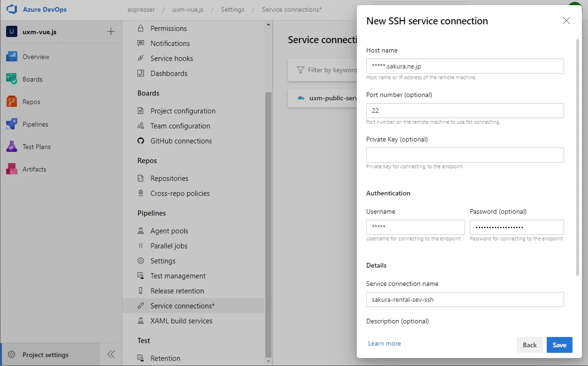Click the plus icon beside uxm-vue.js
This screenshot has width=588, height=366.
pos(111,32)
